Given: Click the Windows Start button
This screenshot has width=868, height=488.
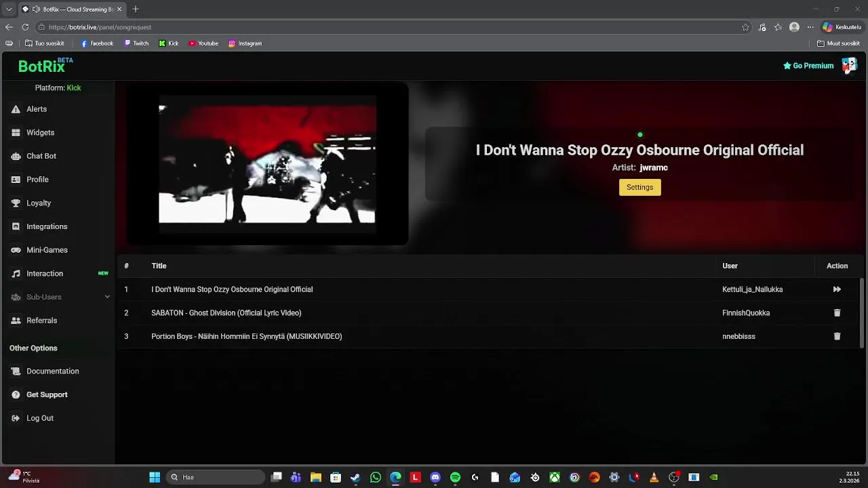Looking at the screenshot, I should click(x=155, y=477).
